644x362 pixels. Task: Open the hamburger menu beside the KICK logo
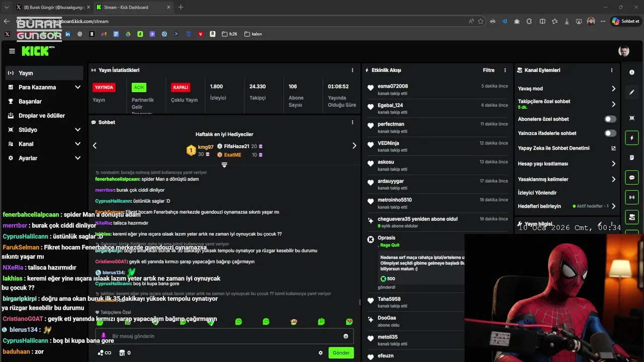click(12, 51)
